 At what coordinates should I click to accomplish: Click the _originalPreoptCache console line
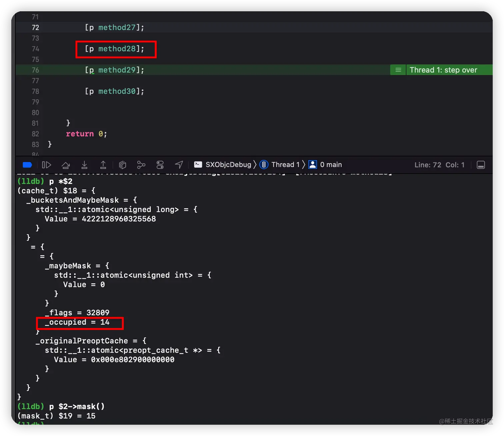coord(91,341)
